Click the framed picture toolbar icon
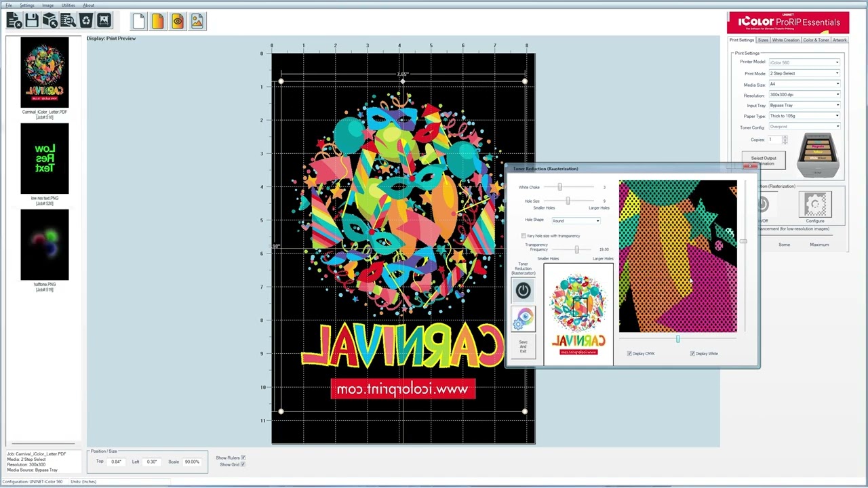Image resolution: width=868 pixels, height=488 pixels. click(104, 21)
